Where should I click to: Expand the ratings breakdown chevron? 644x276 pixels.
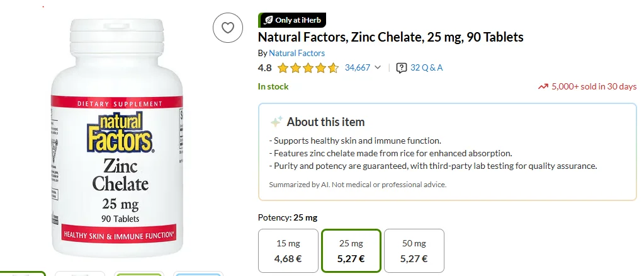(x=378, y=67)
